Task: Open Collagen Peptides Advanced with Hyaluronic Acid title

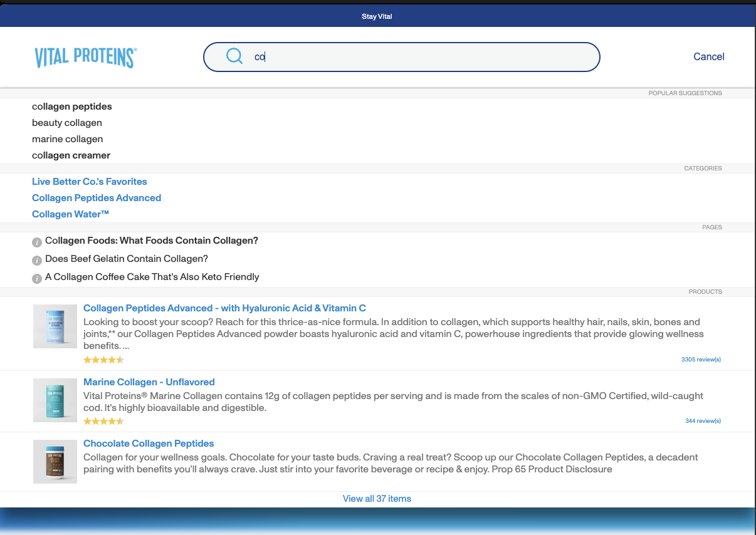Action: coord(224,308)
